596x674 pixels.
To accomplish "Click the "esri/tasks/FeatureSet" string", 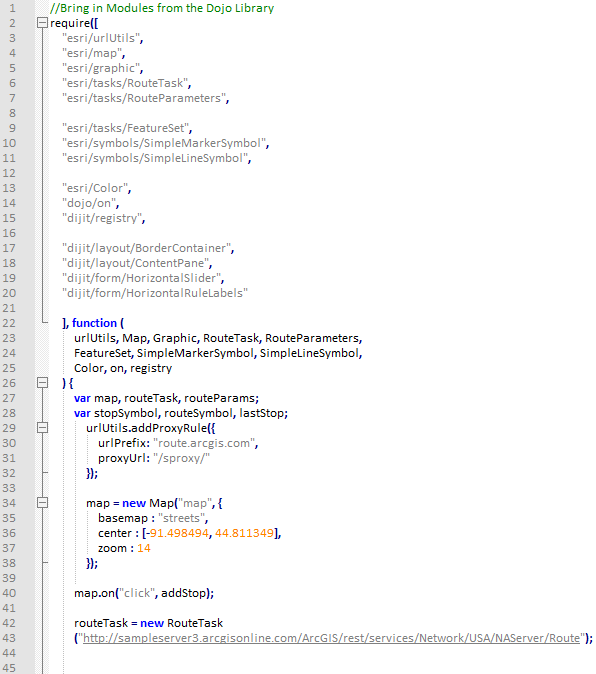I will click(125, 128).
